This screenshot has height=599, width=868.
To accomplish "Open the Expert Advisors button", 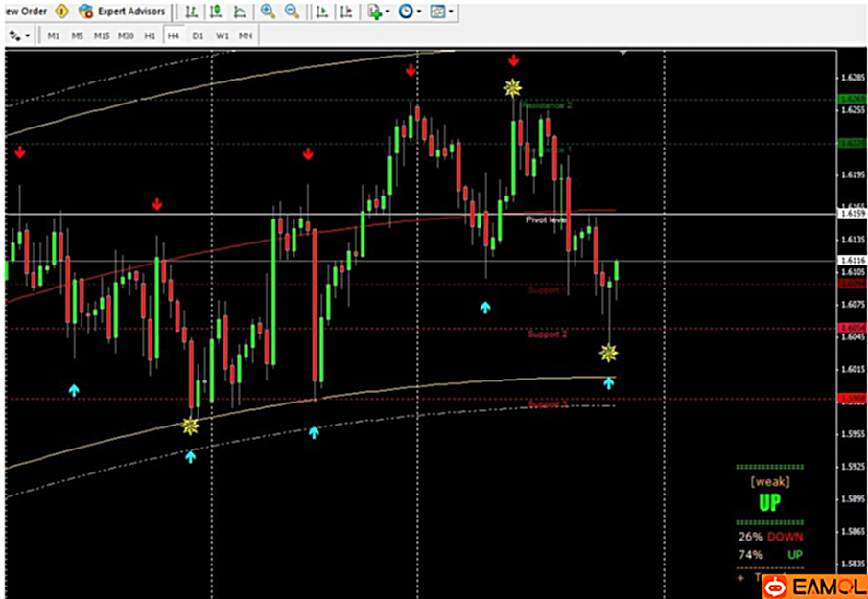I will [x=123, y=12].
